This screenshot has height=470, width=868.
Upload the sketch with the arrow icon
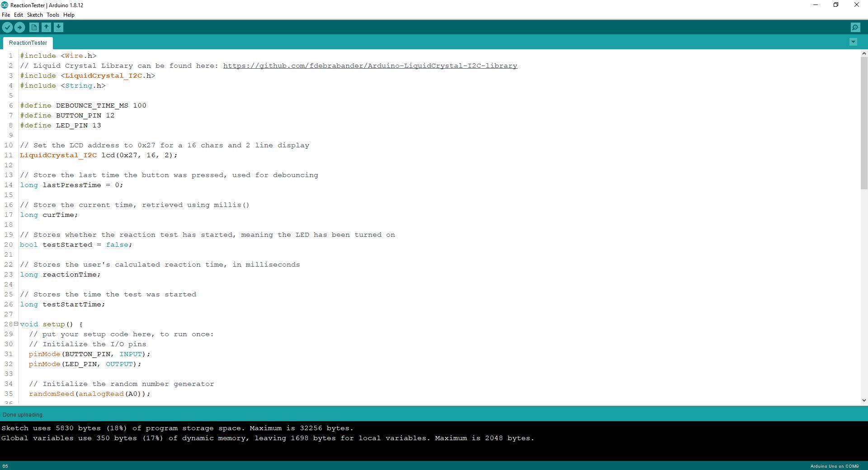pyautogui.click(x=19, y=27)
